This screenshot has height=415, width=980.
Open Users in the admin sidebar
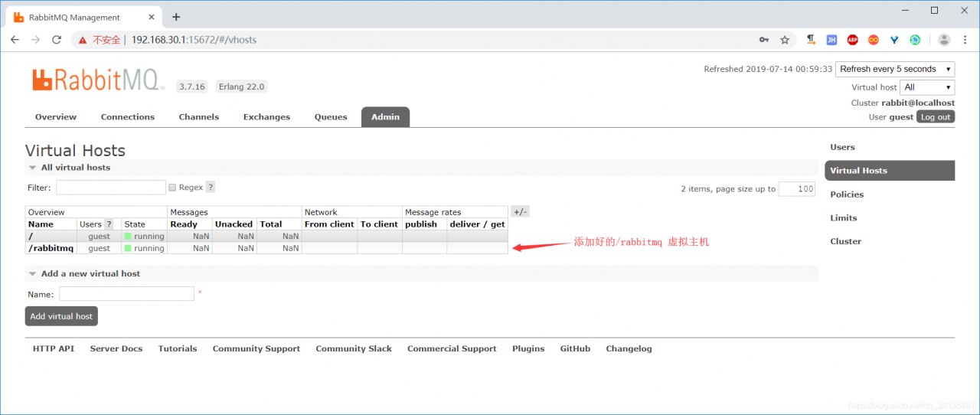pos(842,147)
